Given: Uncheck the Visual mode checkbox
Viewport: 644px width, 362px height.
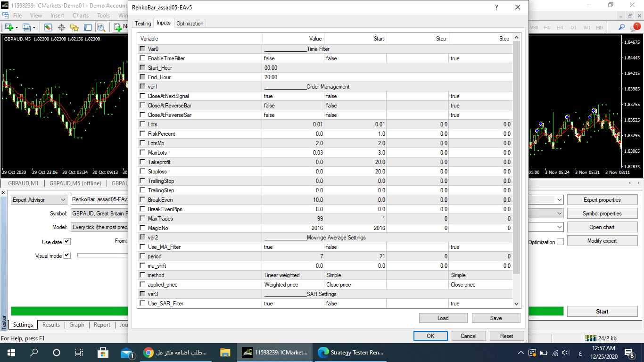Looking at the screenshot, I should [x=67, y=255].
